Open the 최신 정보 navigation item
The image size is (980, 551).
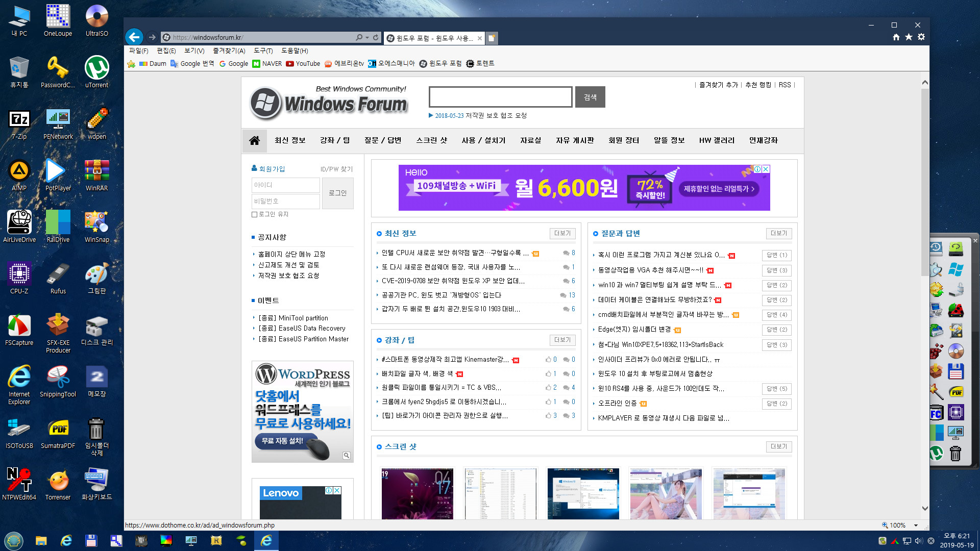click(290, 140)
